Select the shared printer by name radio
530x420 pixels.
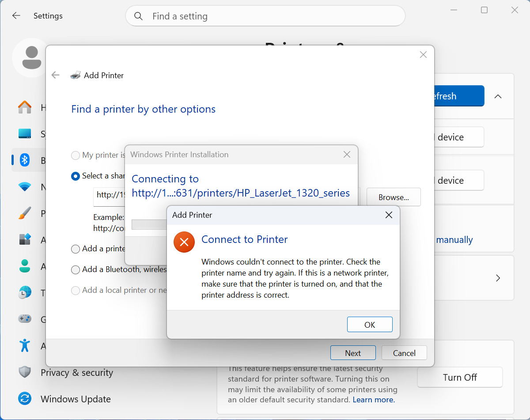tap(76, 176)
